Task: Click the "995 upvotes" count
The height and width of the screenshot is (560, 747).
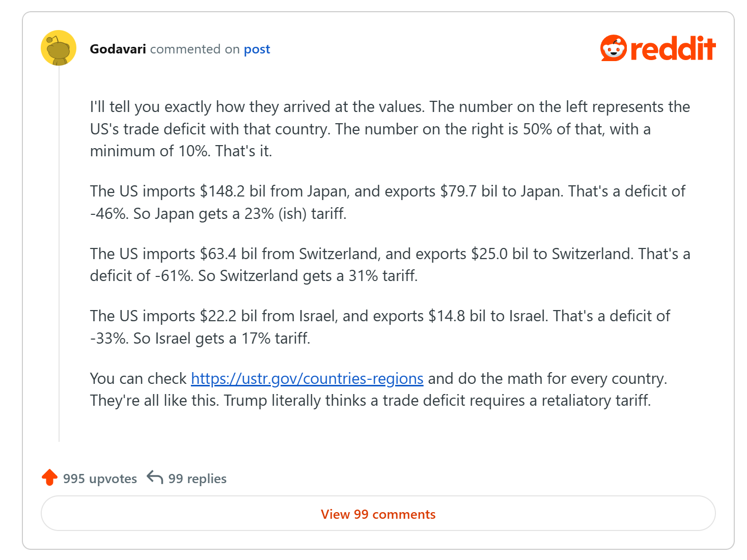Action: pyautogui.click(x=100, y=479)
